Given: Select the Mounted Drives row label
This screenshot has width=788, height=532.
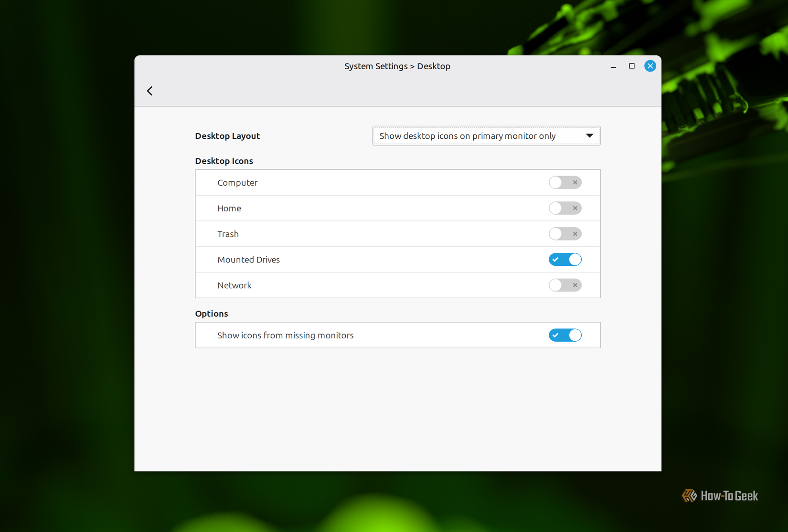Looking at the screenshot, I should [248, 260].
